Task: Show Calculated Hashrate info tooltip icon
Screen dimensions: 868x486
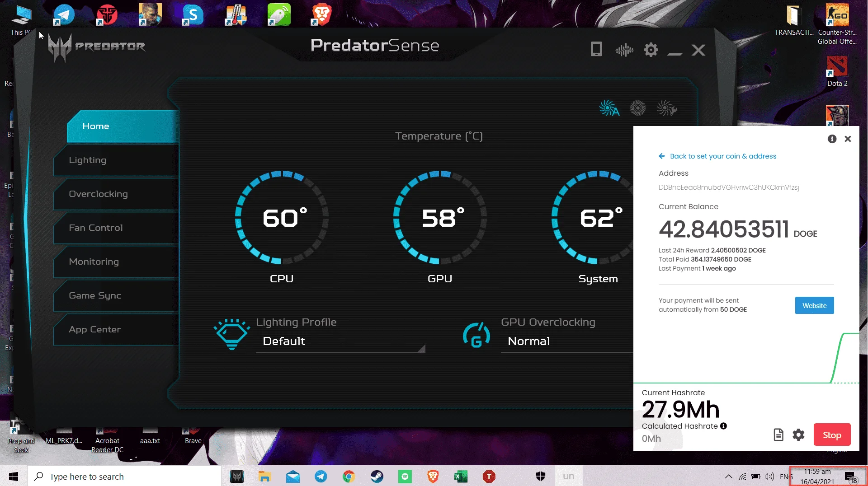Action: (723, 426)
